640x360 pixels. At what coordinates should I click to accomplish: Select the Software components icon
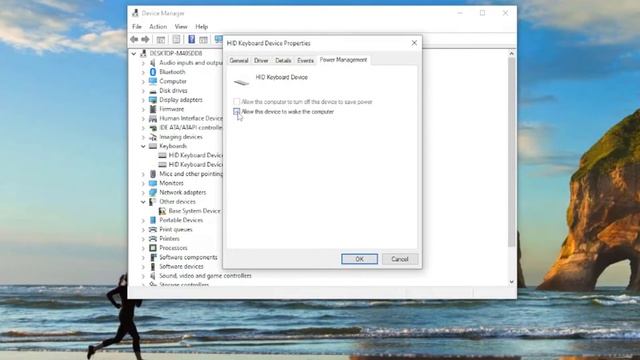click(153, 257)
